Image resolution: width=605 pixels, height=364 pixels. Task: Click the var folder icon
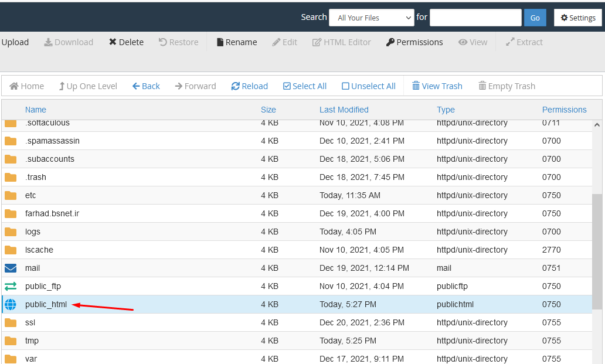11,359
